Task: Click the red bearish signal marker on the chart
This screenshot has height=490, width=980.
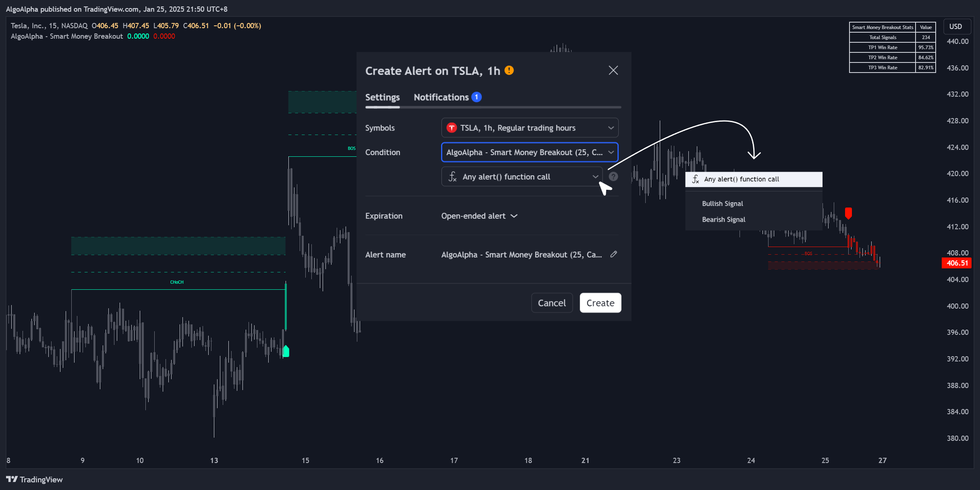Action: [848, 213]
